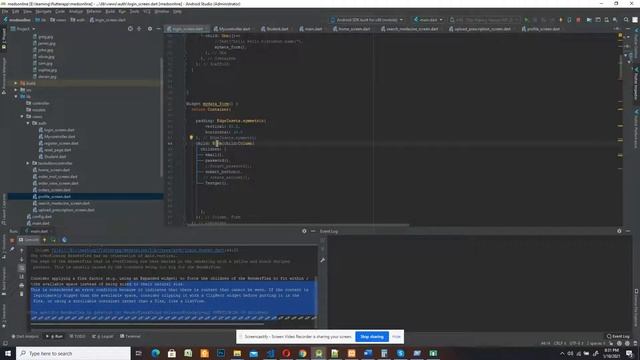Select config.dart in project tree
640x360 pixels.
tap(42, 217)
